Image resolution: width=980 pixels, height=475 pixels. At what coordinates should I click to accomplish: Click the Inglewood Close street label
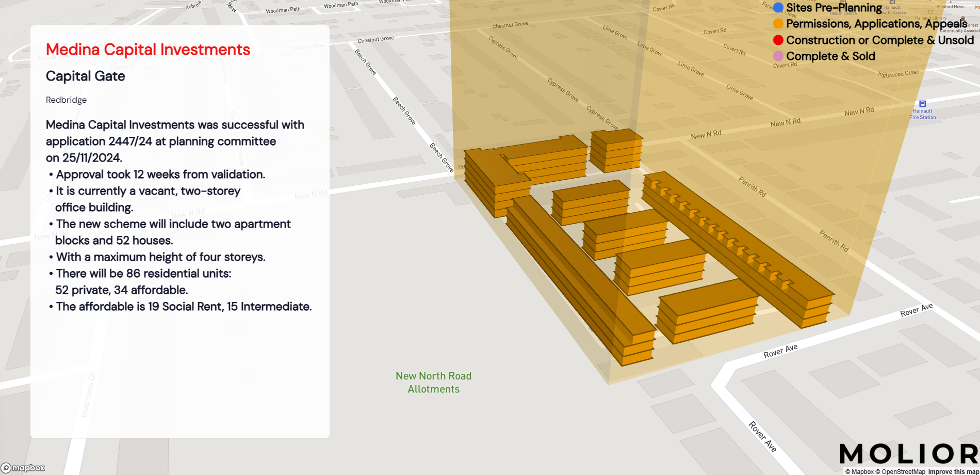point(899,74)
